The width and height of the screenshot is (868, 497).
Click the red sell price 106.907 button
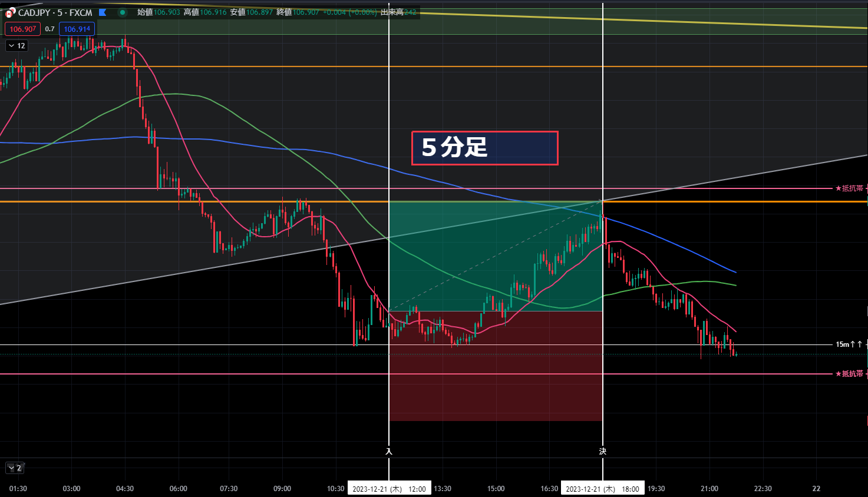pyautogui.click(x=22, y=28)
